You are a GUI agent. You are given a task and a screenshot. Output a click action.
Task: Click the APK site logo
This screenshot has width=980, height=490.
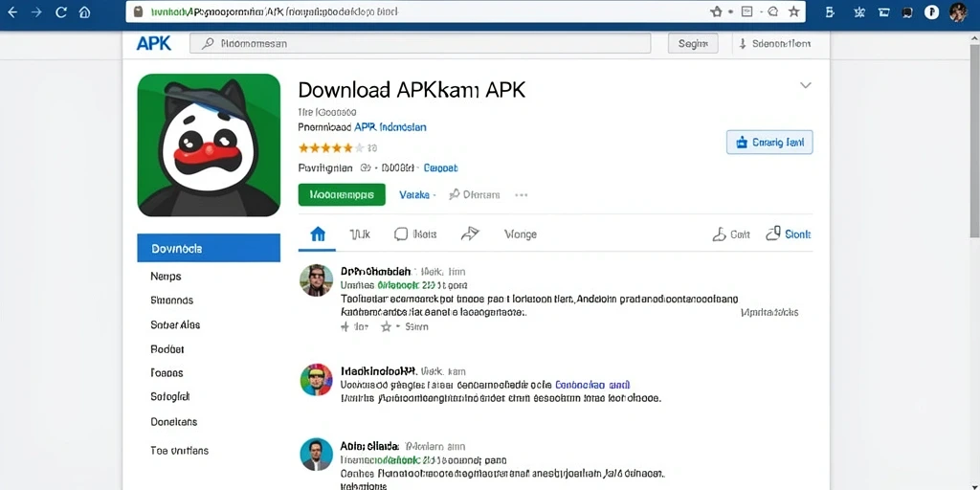click(154, 43)
